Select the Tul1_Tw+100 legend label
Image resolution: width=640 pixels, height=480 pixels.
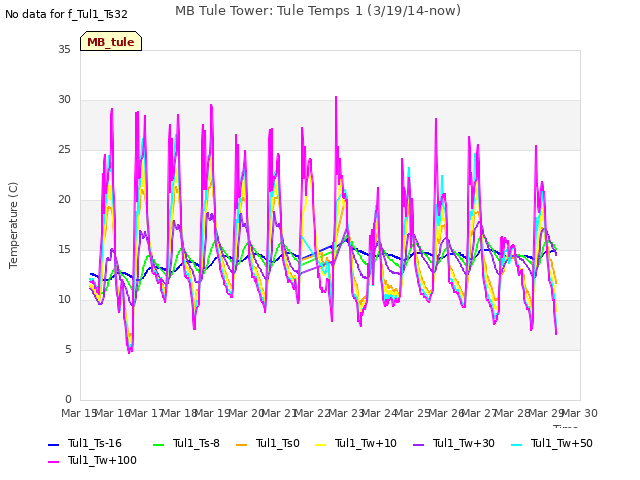[102, 460]
